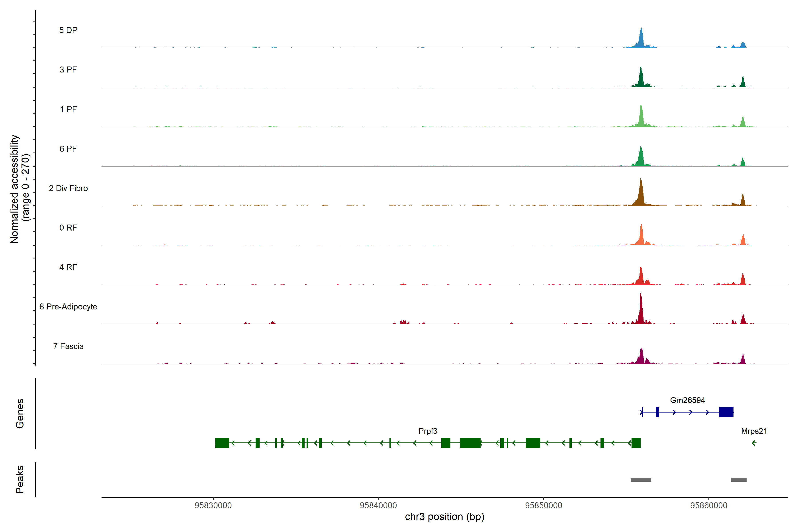Click the Mrps21 gene label

[x=754, y=431]
